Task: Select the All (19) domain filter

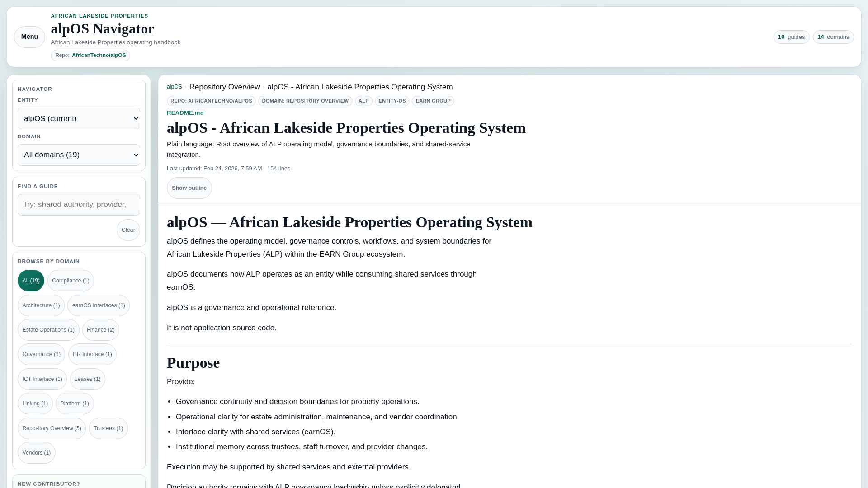Action: click(x=31, y=281)
